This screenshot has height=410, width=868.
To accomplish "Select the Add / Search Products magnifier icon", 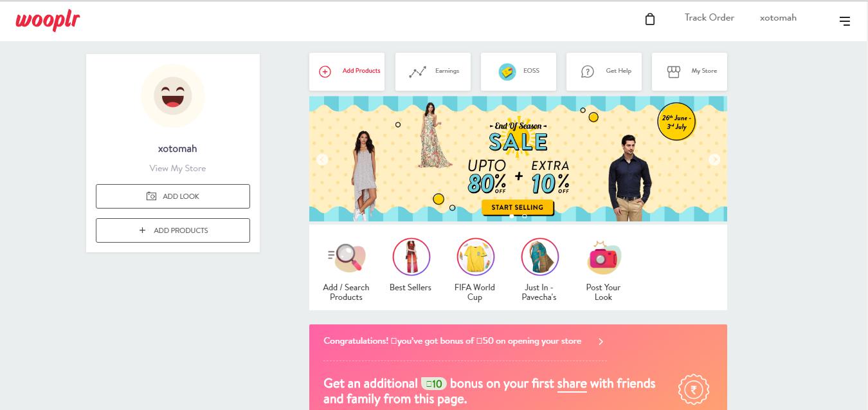I will [x=347, y=257].
